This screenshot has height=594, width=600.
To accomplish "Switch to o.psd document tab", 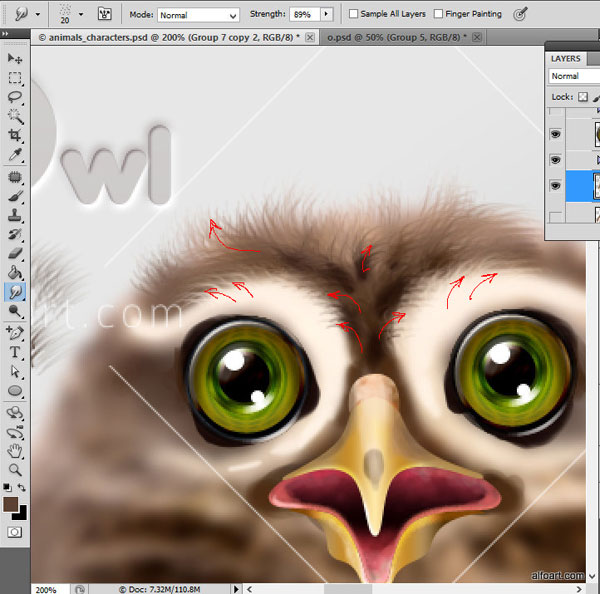I will (397, 38).
